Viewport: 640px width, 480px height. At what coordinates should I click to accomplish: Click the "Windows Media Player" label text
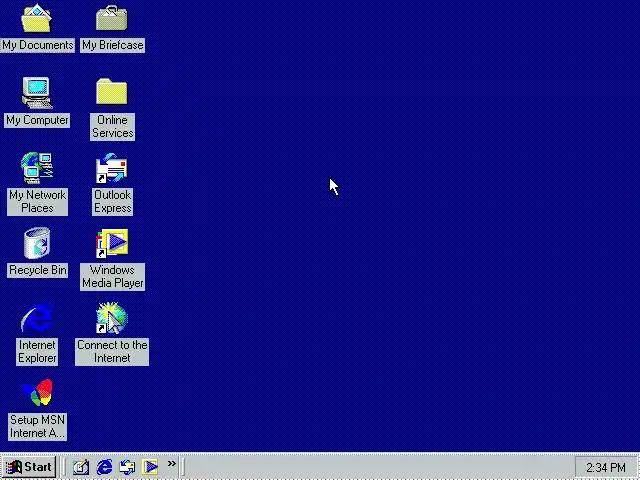pyautogui.click(x=112, y=277)
